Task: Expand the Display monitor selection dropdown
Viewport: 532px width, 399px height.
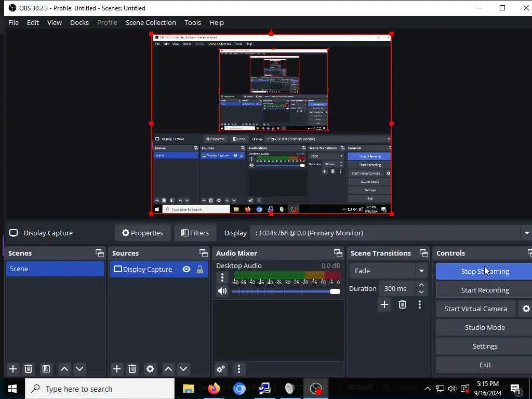Action: pyautogui.click(x=527, y=233)
